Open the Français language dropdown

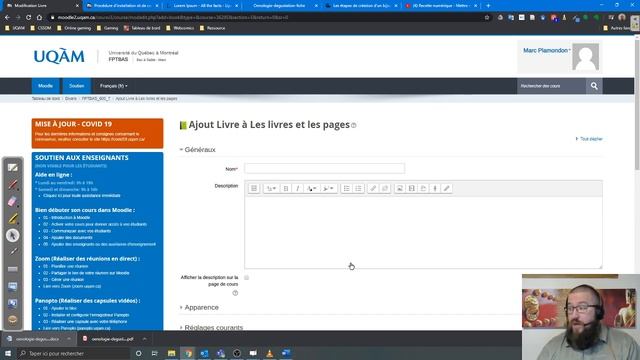click(x=113, y=86)
